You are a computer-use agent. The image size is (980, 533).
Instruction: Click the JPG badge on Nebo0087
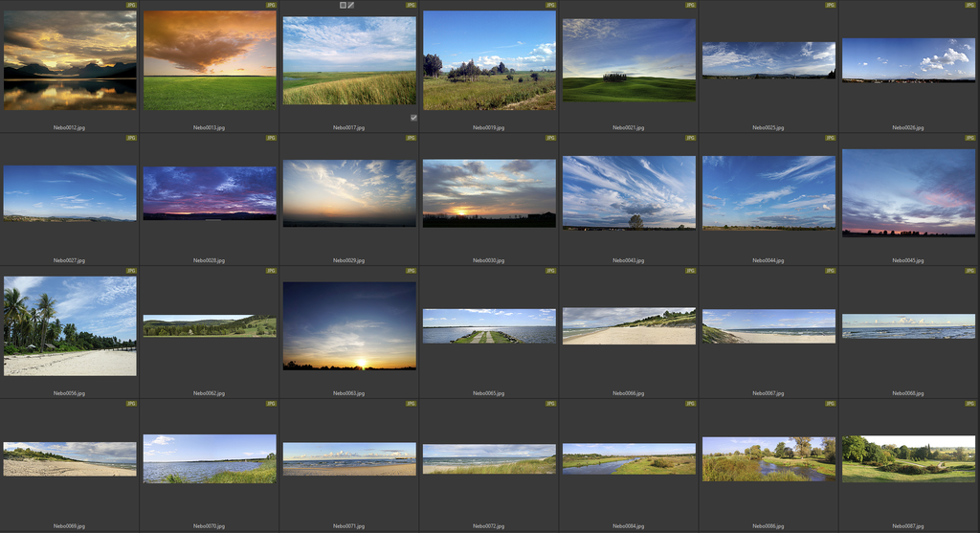coord(970,404)
